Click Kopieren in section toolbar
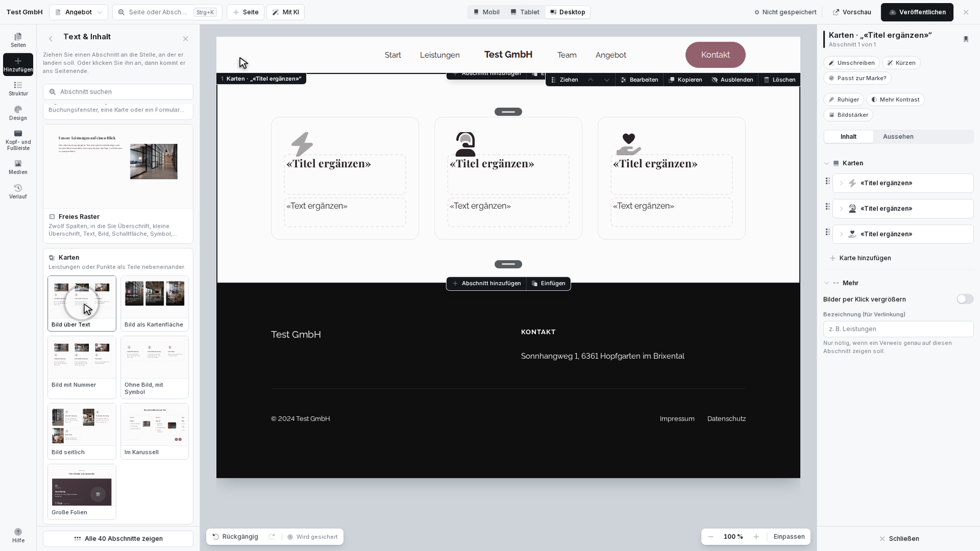 click(x=685, y=80)
